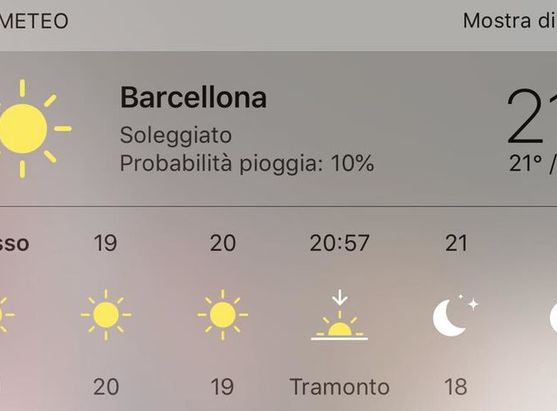Expand widget with Mostra di più
Screen dimensions: 557x411
[510, 21]
